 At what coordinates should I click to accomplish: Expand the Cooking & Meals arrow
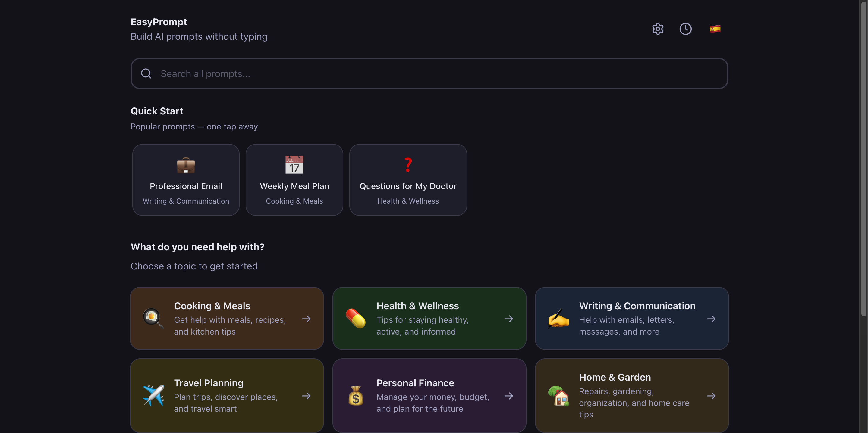coord(306,319)
